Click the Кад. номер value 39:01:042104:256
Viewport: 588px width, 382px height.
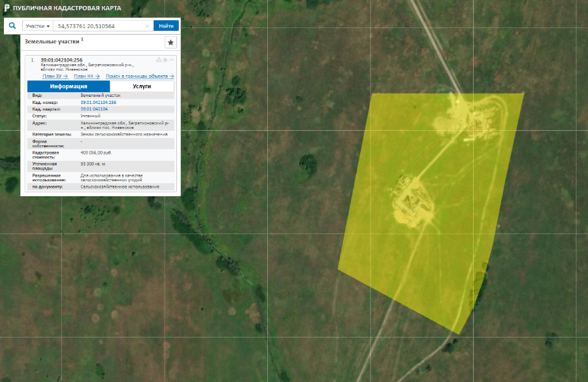(x=98, y=103)
